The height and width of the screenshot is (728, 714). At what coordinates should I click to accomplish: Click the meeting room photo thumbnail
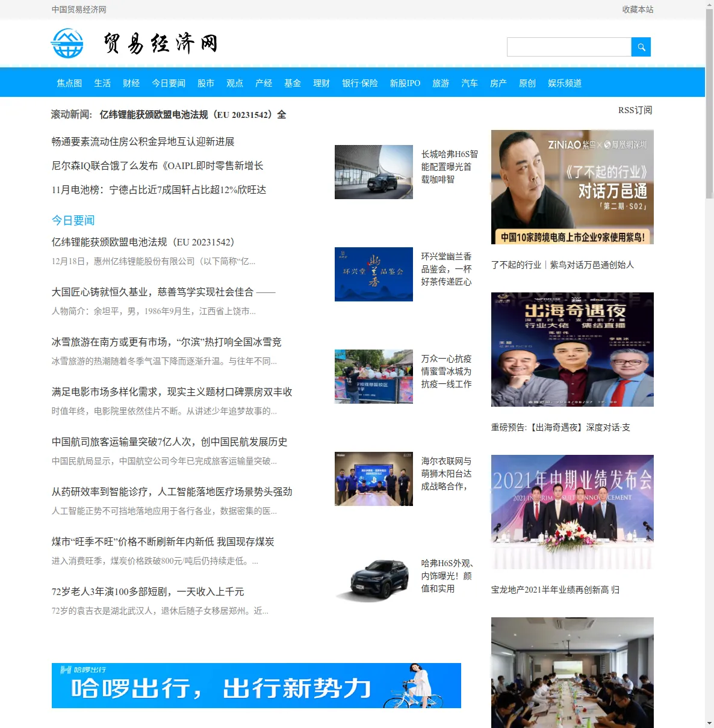point(573,673)
